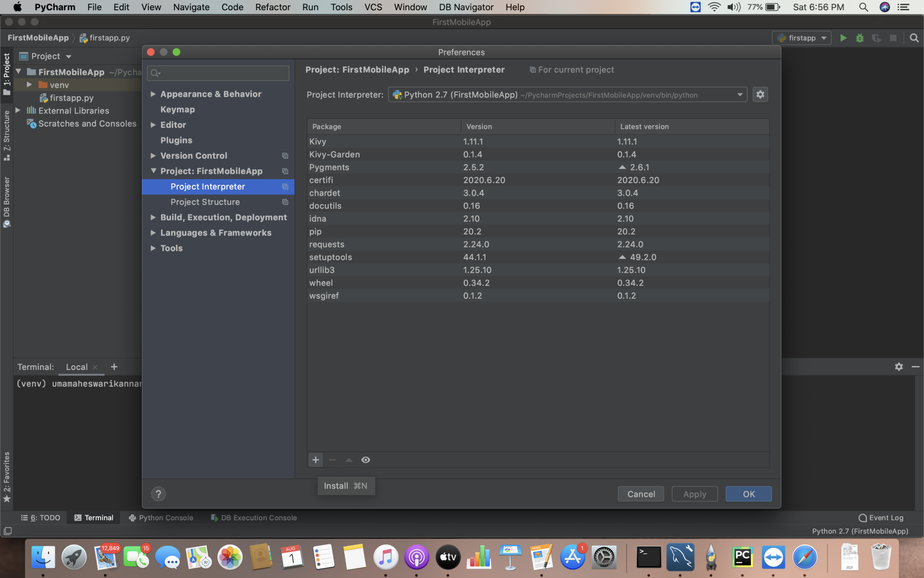Screen dimensions: 924x578
Task: Switch to DB Execution Console tab
Action: [x=254, y=517]
